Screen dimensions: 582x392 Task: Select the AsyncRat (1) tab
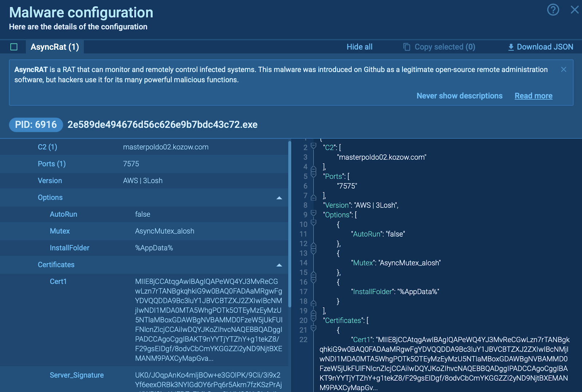55,47
